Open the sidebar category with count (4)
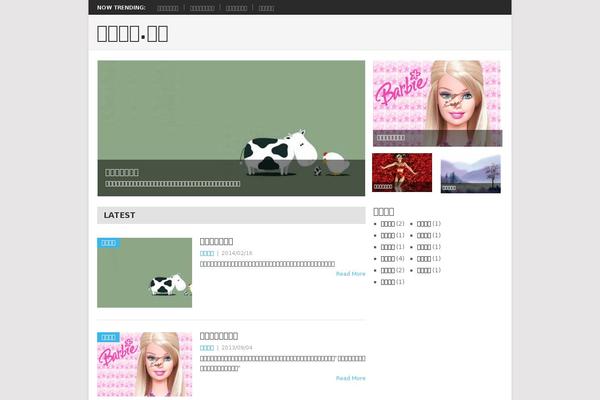The width and height of the screenshot is (600, 400). coord(388,259)
